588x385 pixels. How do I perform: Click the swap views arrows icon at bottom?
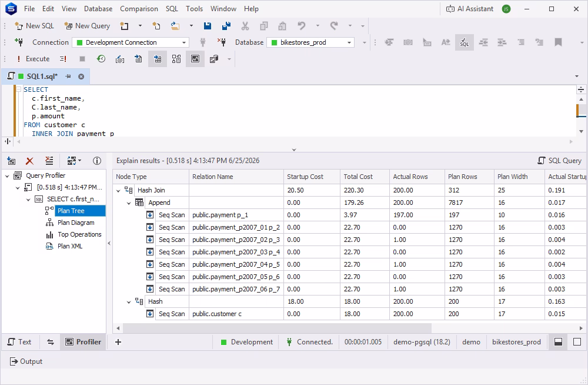[50, 342]
